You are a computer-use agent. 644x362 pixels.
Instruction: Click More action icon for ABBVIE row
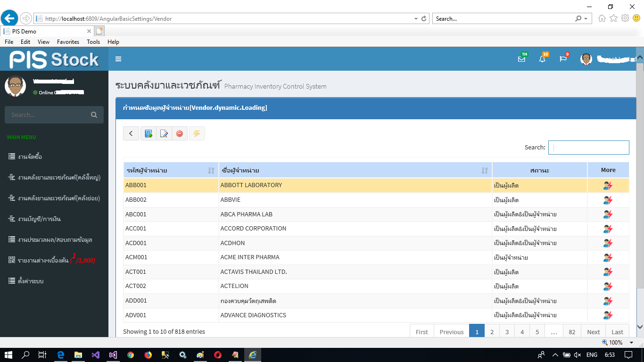608,200
